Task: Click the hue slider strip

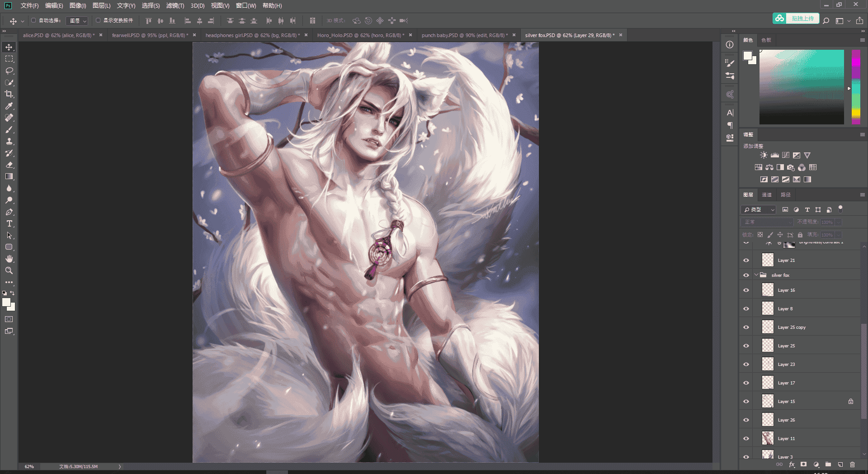Action: pyautogui.click(x=856, y=87)
